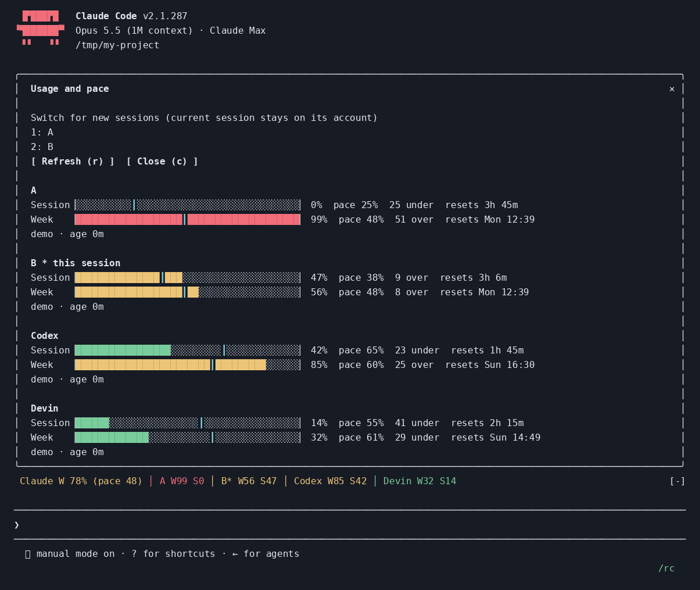Click 'Switch for new sessions' instruction line
This screenshot has width=700, height=590.
click(x=204, y=118)
